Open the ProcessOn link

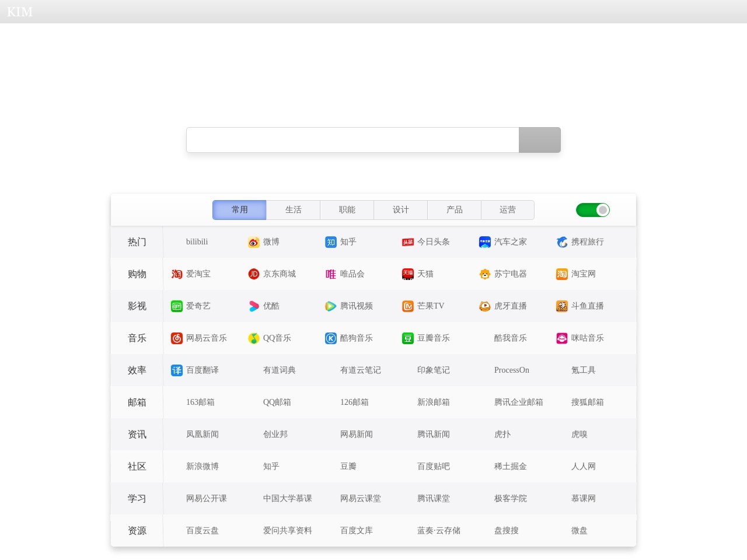[512, 370]
